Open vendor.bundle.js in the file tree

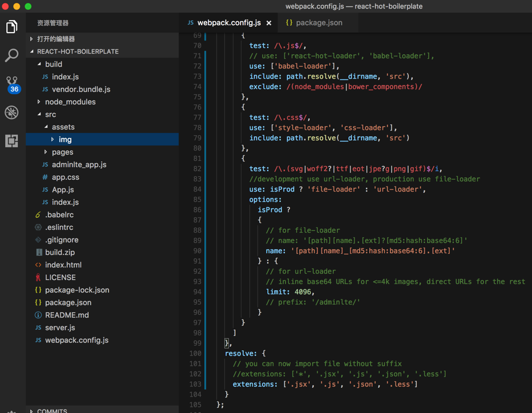[x=80, y=90]
